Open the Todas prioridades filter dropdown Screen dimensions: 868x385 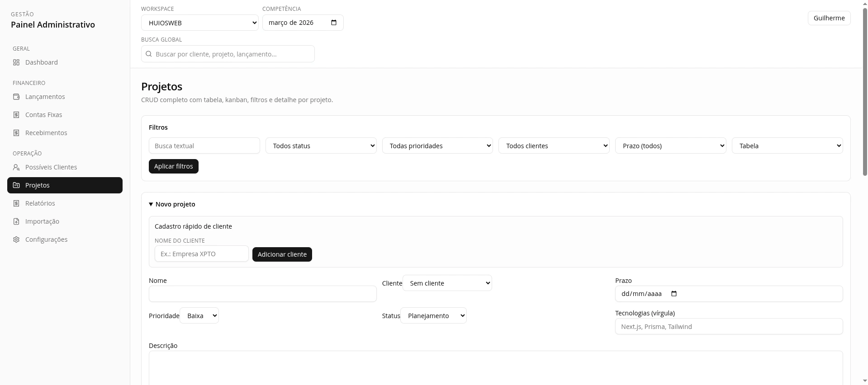pos(437,146)
